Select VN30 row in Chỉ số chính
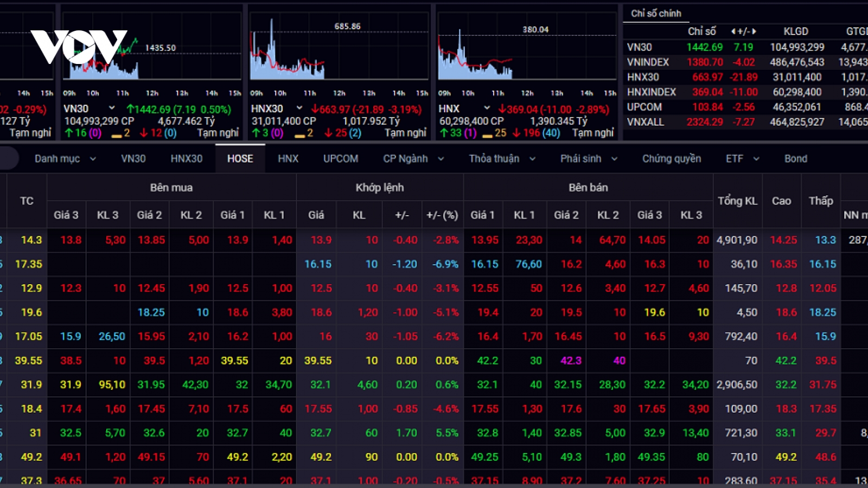Image resolution: width=868 pixels, height=488 pixels. click(x=745, y=47)
